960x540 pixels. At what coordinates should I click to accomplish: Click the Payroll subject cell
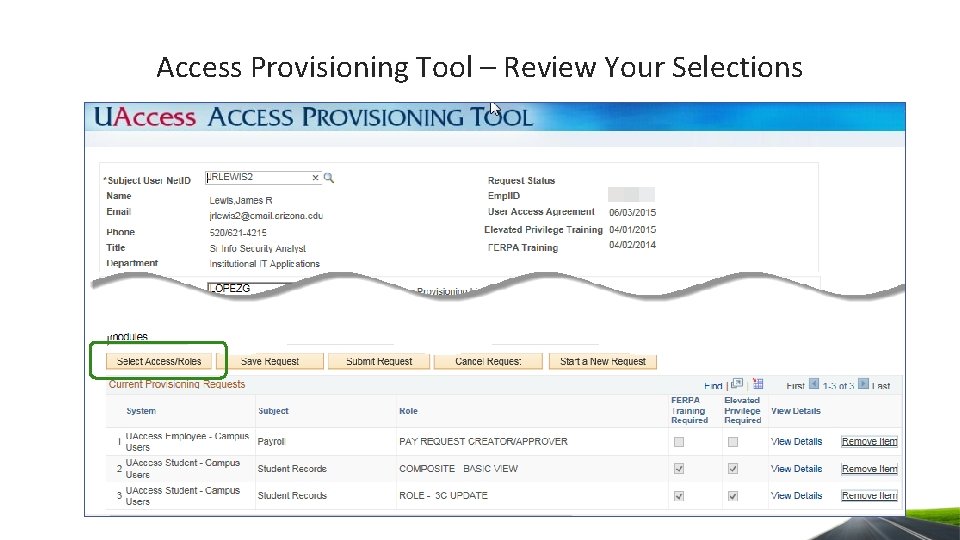pyautogui.click(x=271, y=441)
